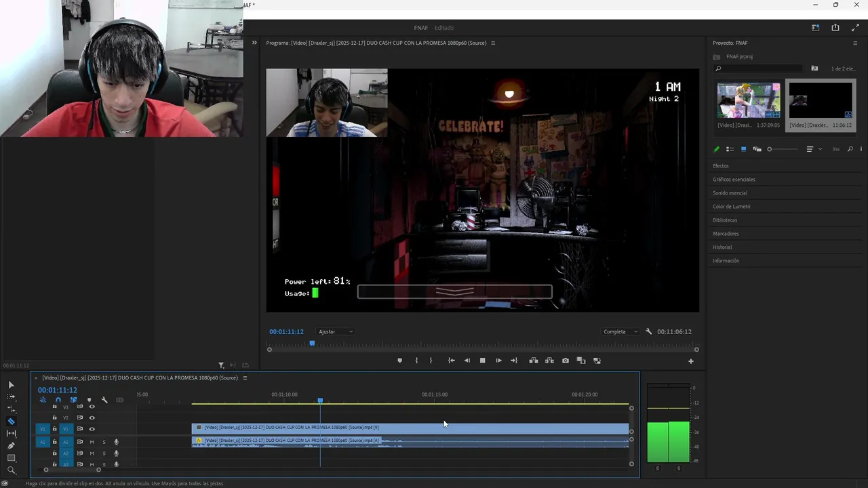Open Program monitor settings wrench

coord(648,331)
